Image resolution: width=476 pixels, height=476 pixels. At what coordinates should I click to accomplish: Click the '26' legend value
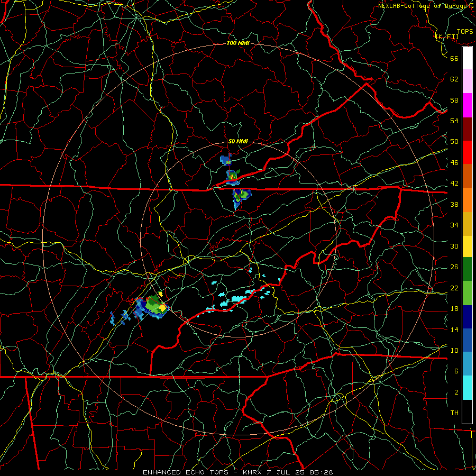(x=454, y=267)
